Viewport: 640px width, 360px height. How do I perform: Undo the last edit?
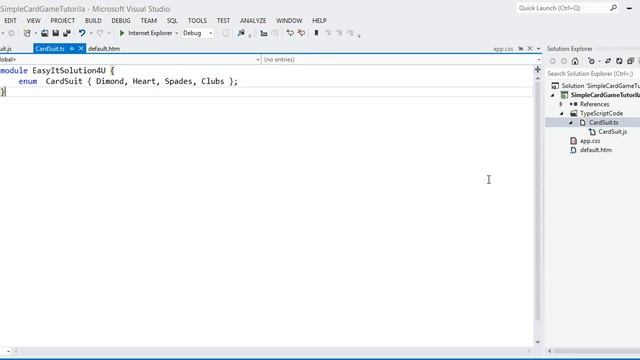(x=82, y=33)
